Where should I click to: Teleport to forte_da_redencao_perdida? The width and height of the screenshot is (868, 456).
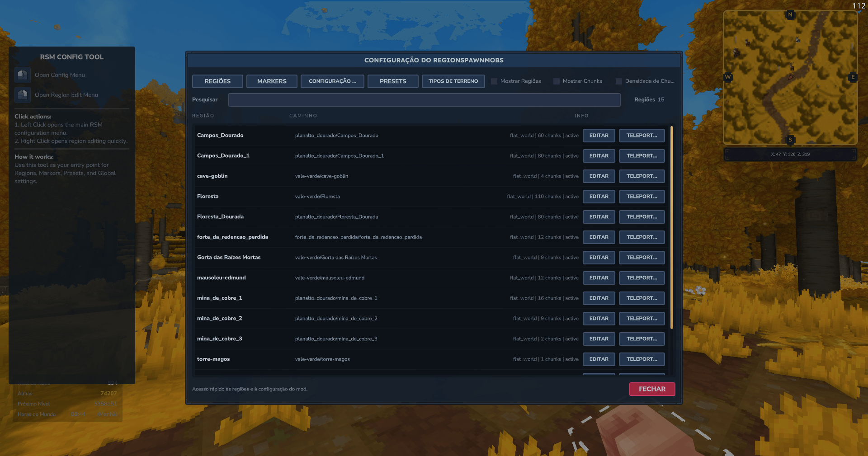point(642,237)
